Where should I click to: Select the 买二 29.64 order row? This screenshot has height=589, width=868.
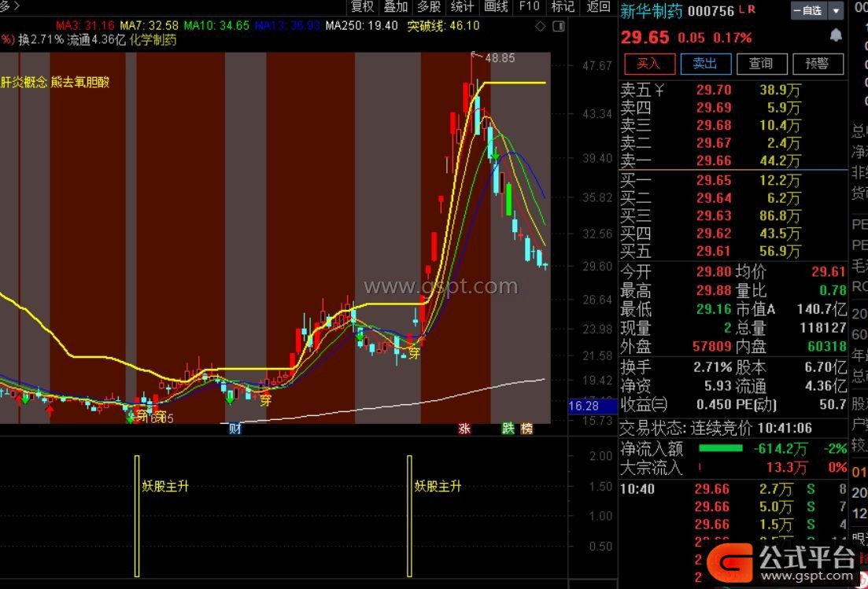pyautogui.click(x=733, y=198)
